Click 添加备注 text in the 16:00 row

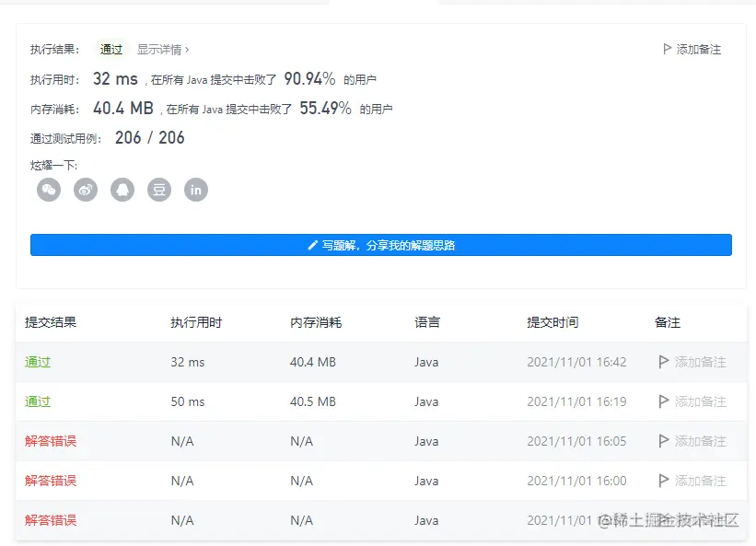tap(701, 481)
